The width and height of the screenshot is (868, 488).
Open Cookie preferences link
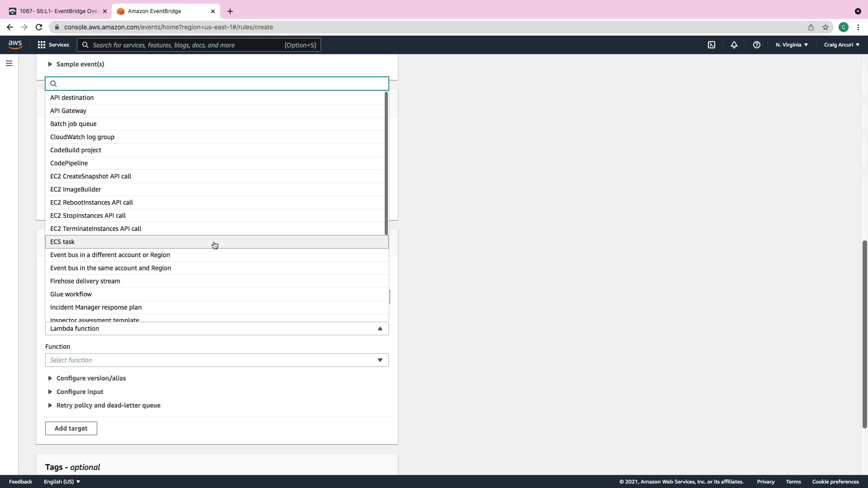pos(835,482)
